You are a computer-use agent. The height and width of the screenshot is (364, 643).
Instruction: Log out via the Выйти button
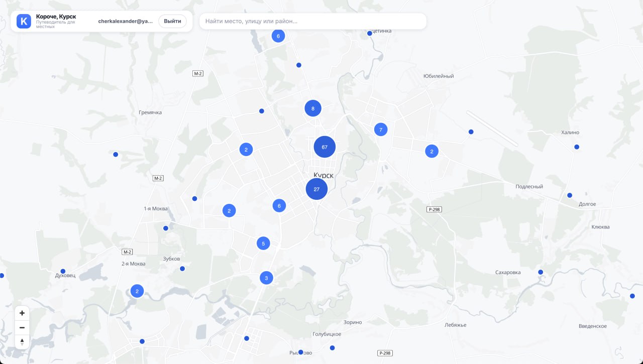(172, 21)
